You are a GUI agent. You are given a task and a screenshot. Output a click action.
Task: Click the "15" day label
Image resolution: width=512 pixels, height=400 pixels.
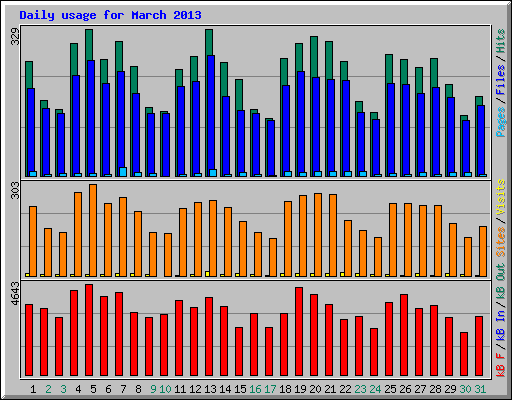pyautogui.click(x=240, y=389)
